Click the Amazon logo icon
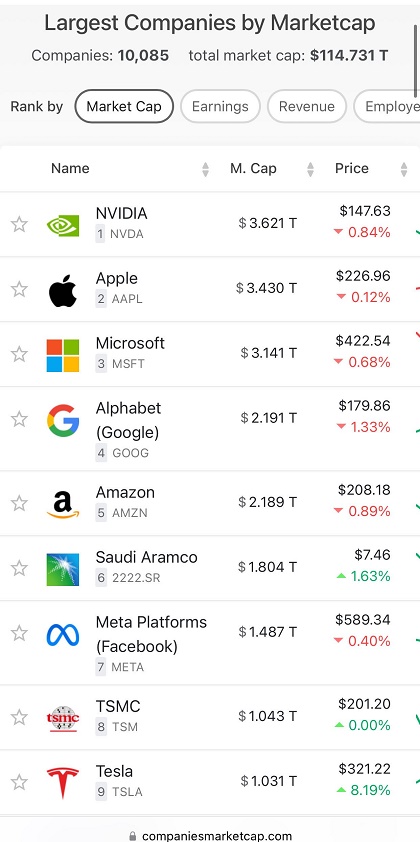This screenshot has width=420, height=842. [x=63, y=505]
